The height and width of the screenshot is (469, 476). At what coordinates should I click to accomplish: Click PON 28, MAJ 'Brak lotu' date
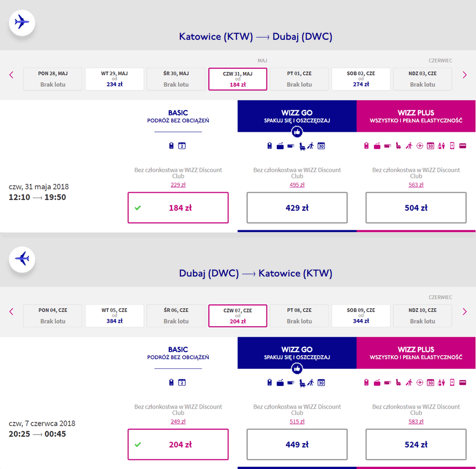click(x=53, y=79)
